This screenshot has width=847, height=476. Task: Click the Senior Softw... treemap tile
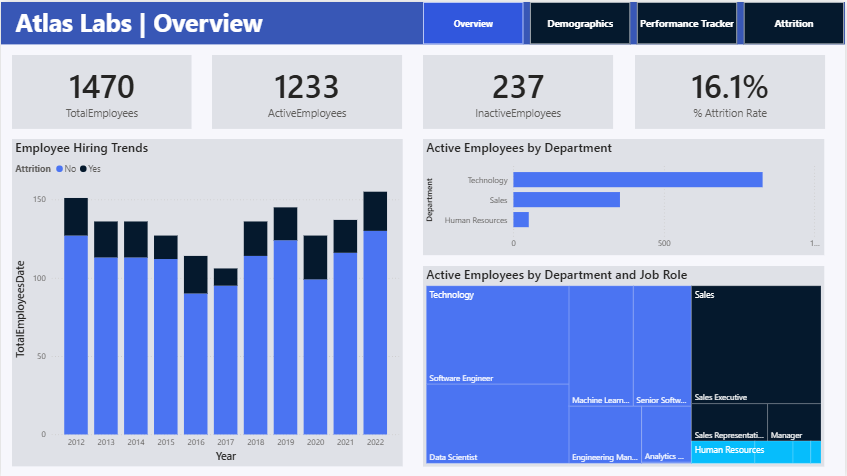pyautogui.click(x=662, y=346)
